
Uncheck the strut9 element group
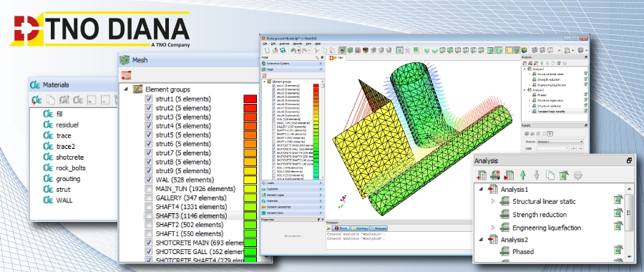149,170
